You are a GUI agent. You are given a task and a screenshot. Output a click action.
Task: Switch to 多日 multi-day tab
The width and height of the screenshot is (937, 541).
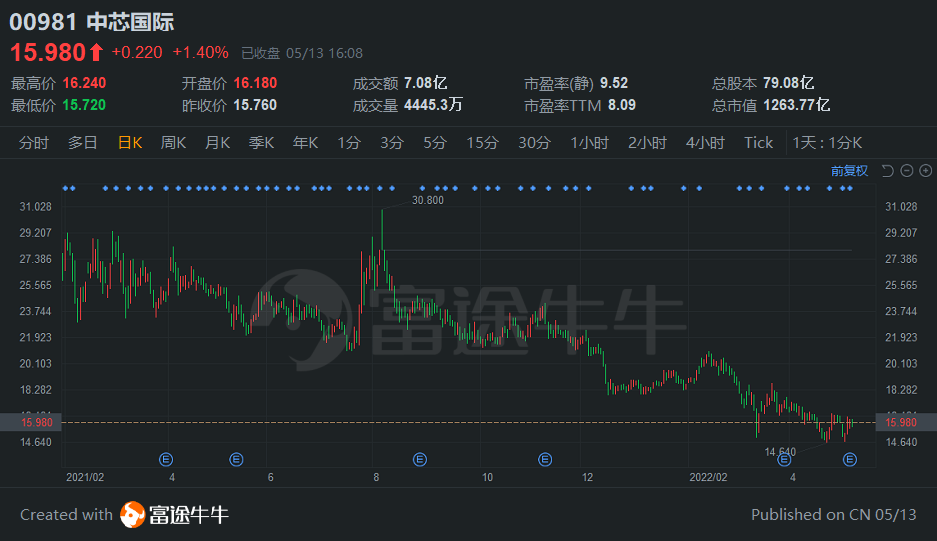[x=82, y=143]
